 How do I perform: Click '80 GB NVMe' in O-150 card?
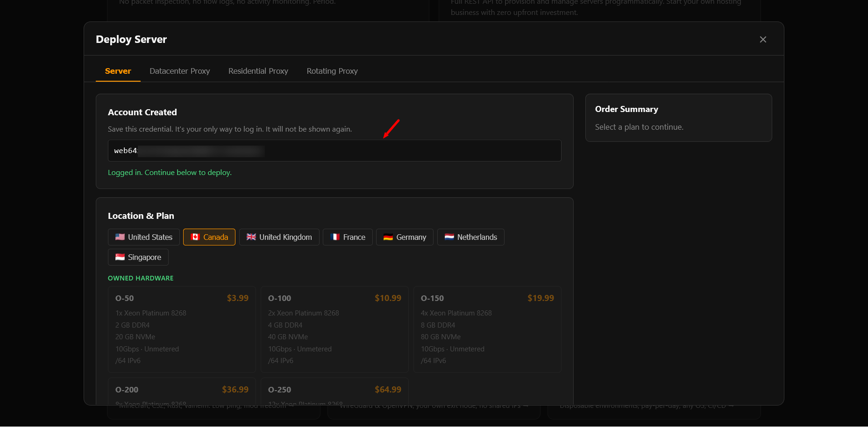(x=441, y=337)
